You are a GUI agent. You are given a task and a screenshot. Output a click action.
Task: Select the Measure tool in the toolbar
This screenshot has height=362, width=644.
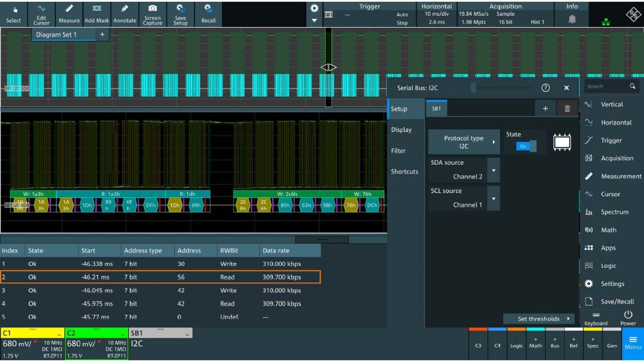click(69, 13)
